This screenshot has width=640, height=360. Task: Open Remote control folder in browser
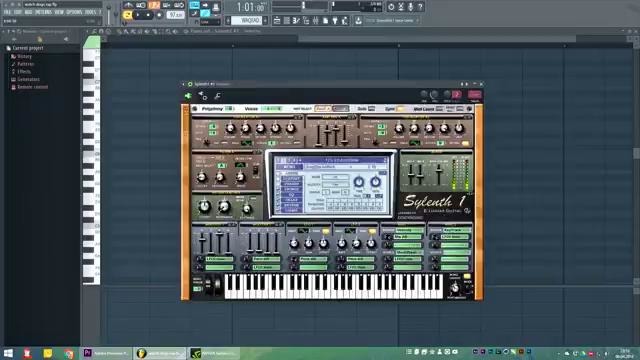32,87
